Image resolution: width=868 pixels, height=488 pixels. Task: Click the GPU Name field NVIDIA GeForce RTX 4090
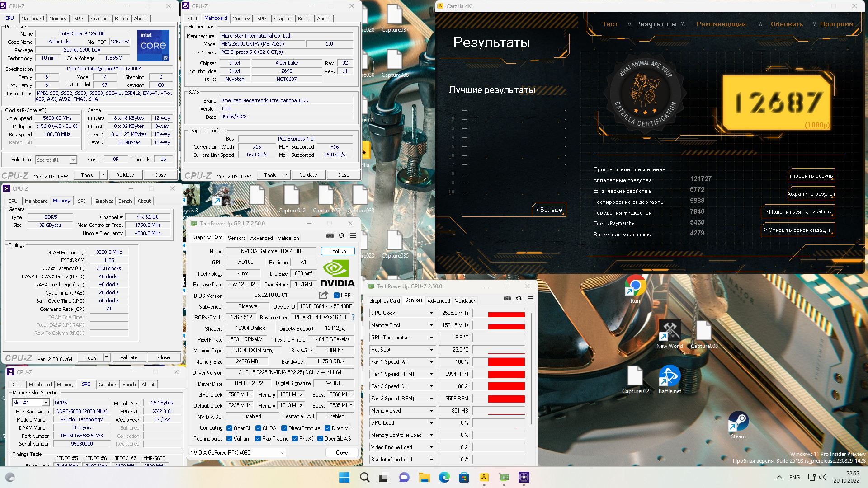pos(271,251)
